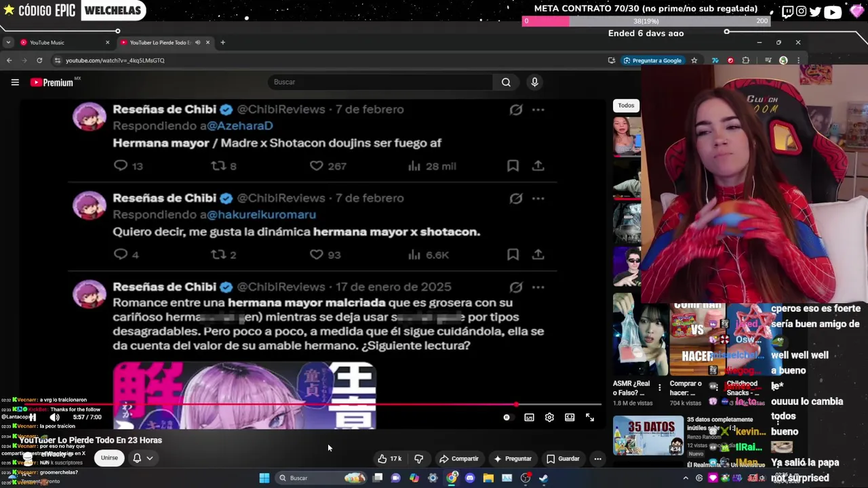Image resolution: width=868 pixels, height=488 pixels.
Task: Start voice search with the microphone icon
Action: pyautogui.click(x=534, y=82)
